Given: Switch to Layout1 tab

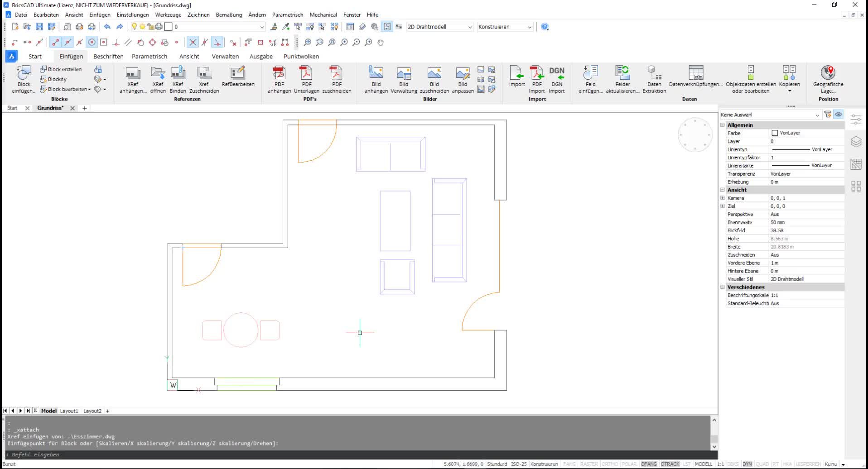Looking at the screenshot, I should point(69,411).
